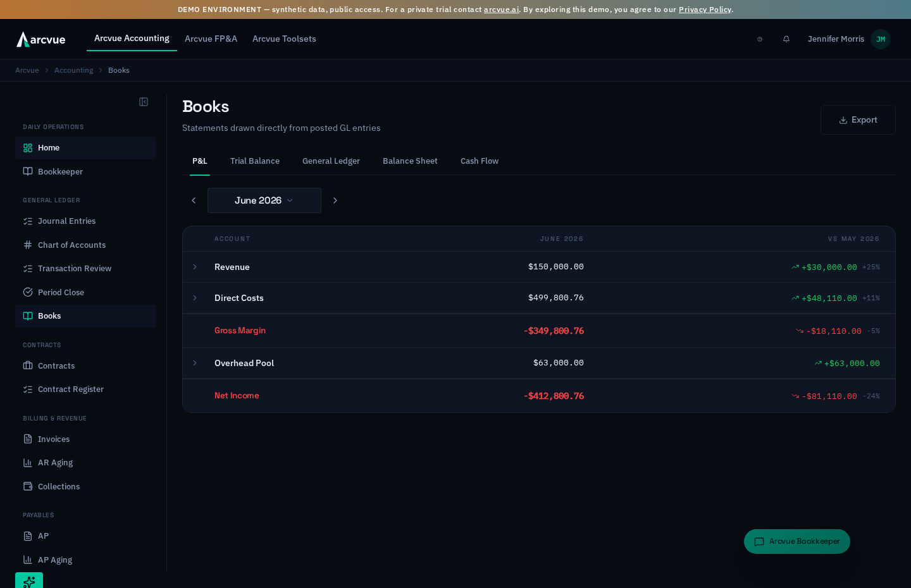The height and width of the screenshot is (588, 911).
Task: Switch to the Trial Balance tab
Action: tap(255, 161)
